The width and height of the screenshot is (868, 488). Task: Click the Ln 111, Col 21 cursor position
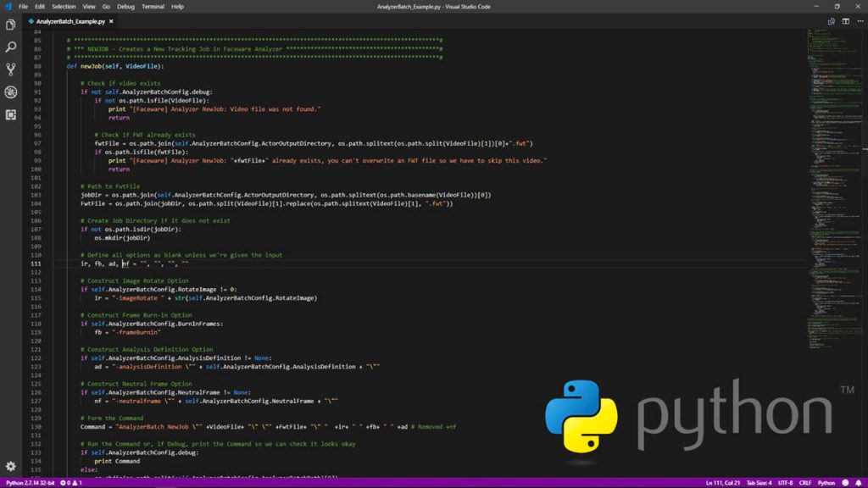(723, 483)
